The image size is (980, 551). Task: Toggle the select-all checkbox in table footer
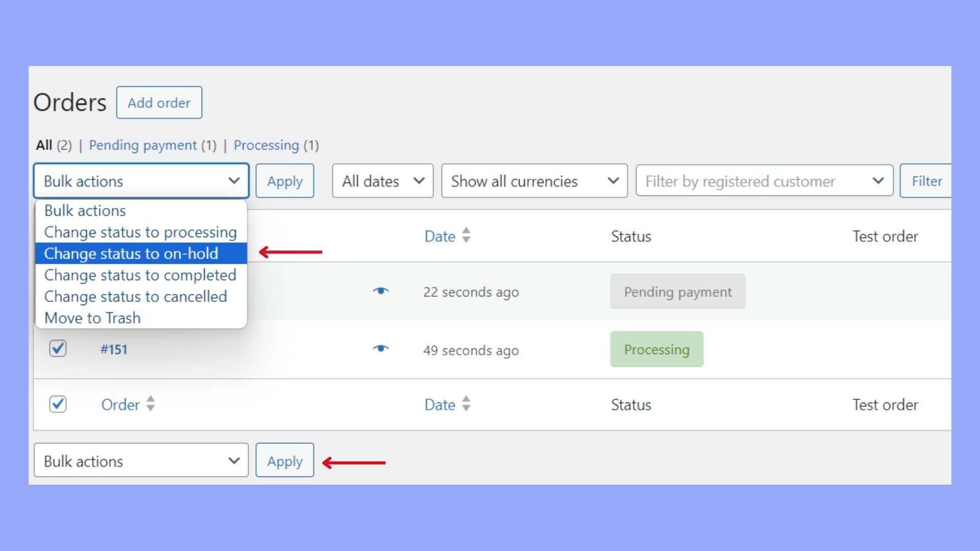(x=58, y=404)
